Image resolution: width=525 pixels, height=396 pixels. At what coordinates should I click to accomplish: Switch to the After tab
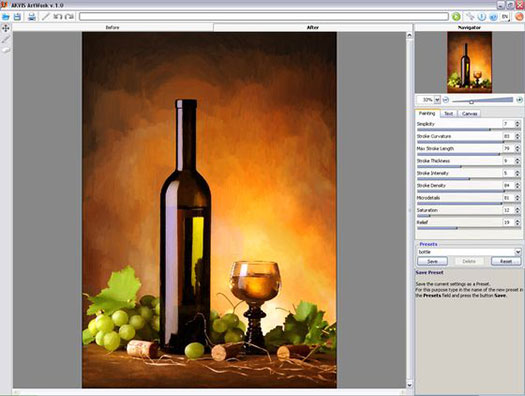click(313, 27)
